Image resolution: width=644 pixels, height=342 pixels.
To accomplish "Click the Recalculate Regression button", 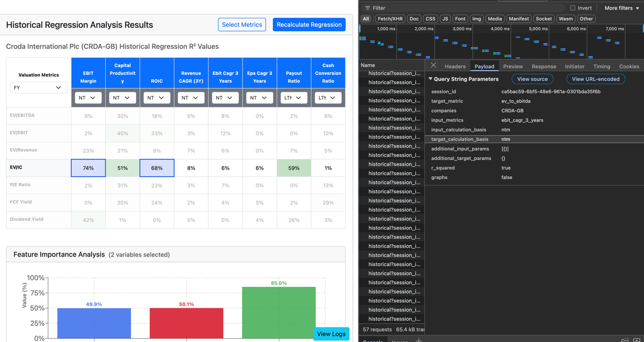I will (309, 25).
